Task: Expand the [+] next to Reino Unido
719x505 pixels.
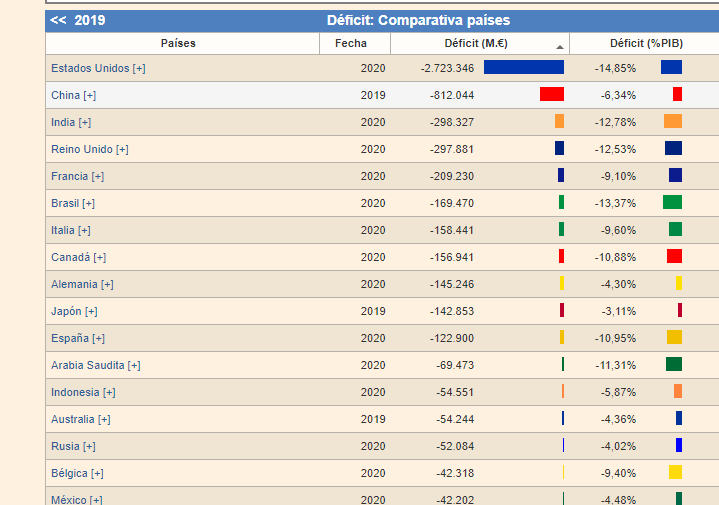Action: [x=122, y=149]
